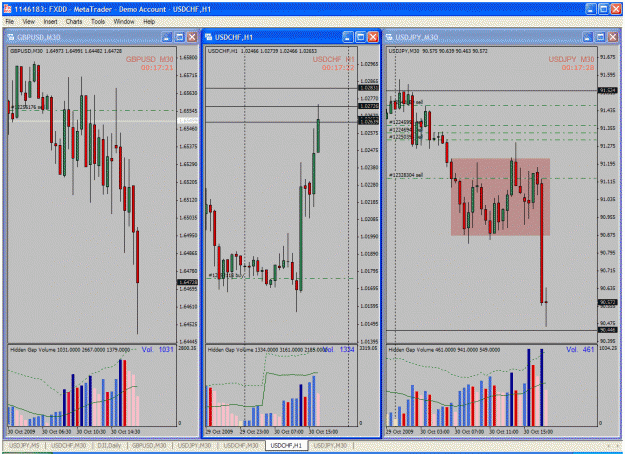625x454 pixels.
Task: Click the 1.64728 current price tag on GBPUSD axis
Action: coord(187,282)
